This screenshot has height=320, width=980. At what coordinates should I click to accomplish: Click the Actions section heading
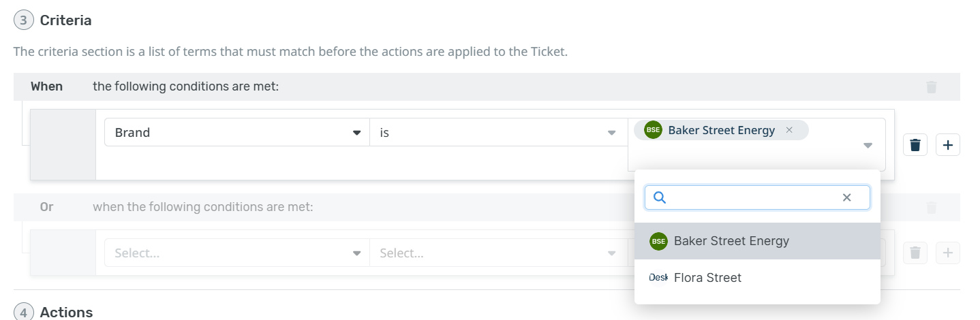66,313
